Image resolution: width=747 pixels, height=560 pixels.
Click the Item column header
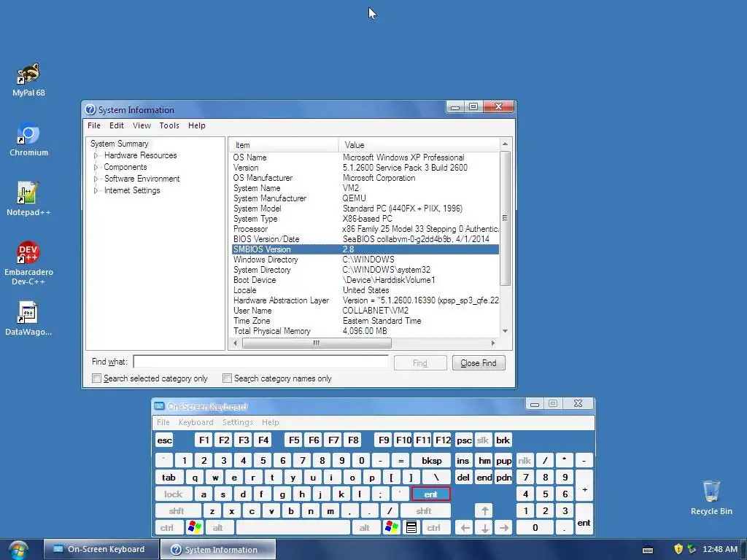point(284,145)
